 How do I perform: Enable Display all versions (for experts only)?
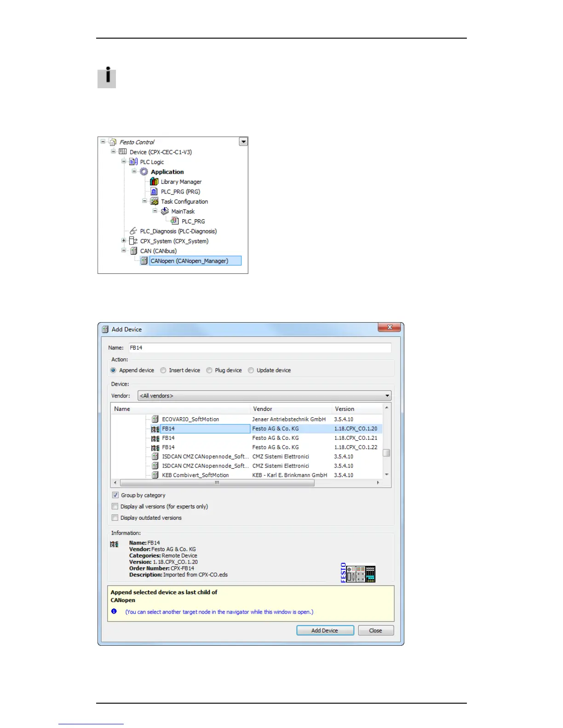click(x=115, y=506)
